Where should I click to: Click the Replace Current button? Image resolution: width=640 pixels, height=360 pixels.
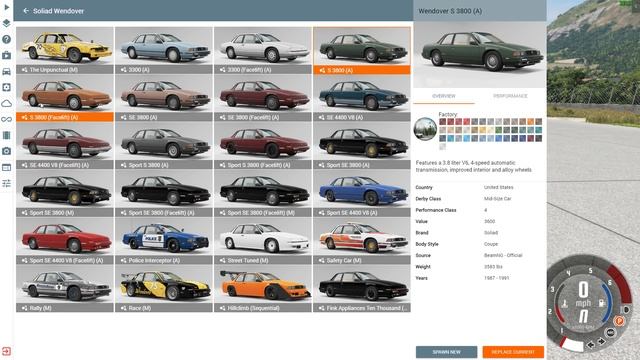click(513, 352)
